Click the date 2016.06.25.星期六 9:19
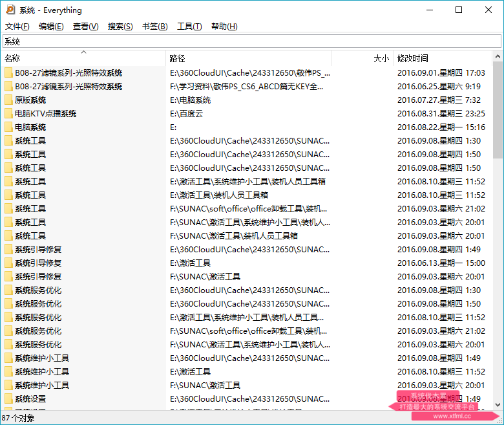Viewport: 504px width, 425px height. pos(439,86)
